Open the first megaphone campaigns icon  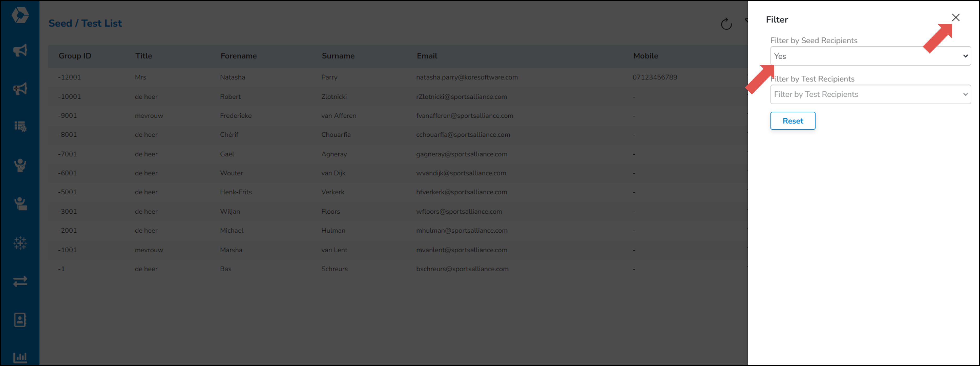click(x=20, y=50)
